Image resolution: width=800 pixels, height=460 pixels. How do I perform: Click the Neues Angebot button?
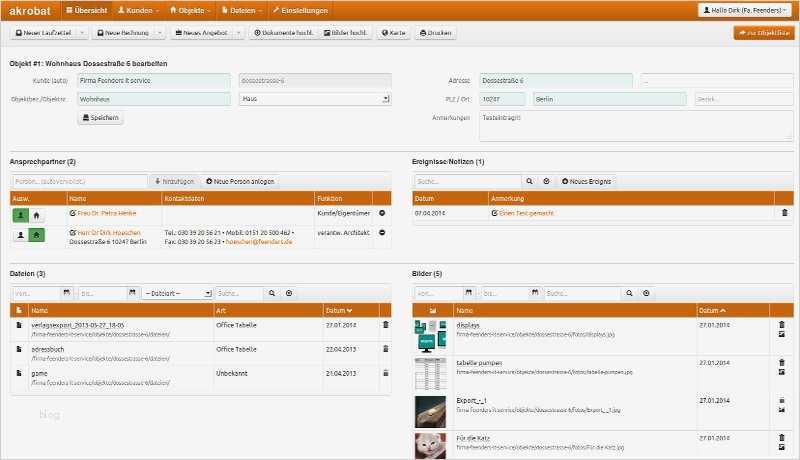(202, 33)
